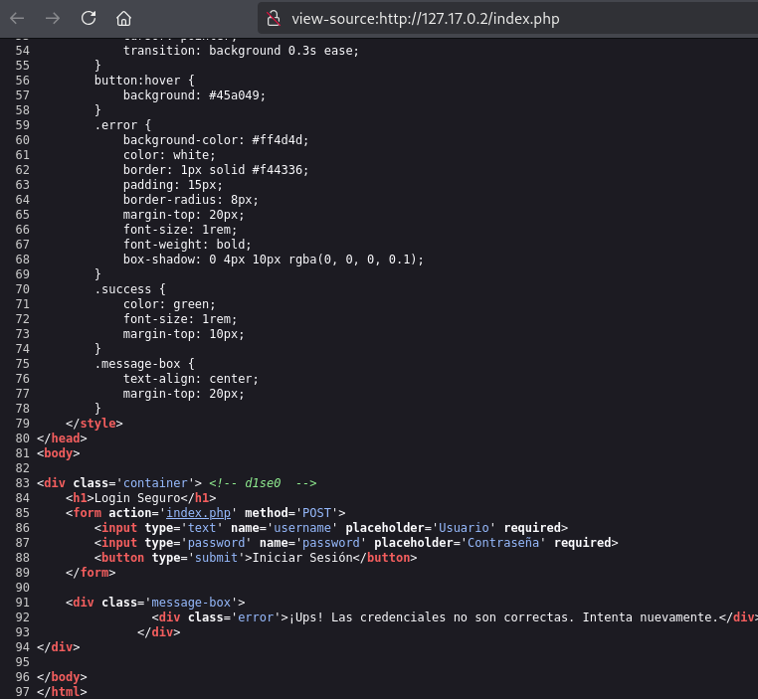
Task: Click the 'transition: background 0.3s ease' line
Action: pyautogui.click(x=241, y=51)
